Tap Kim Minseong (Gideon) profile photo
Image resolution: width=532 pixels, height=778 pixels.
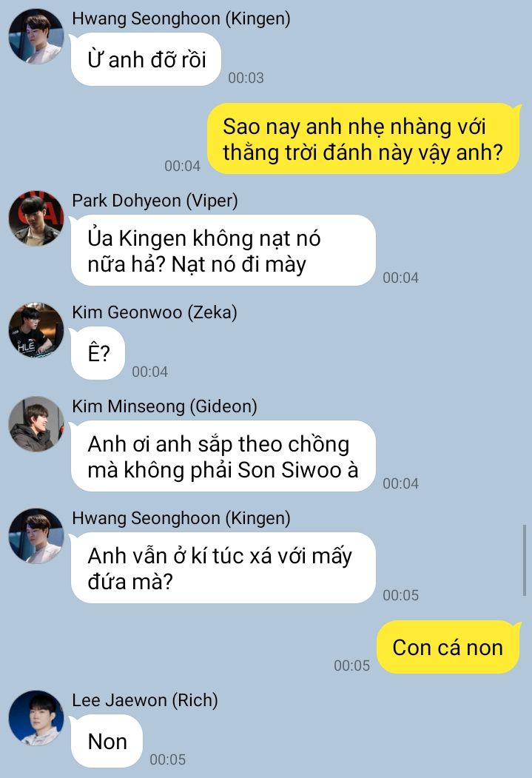click(36, 423)
